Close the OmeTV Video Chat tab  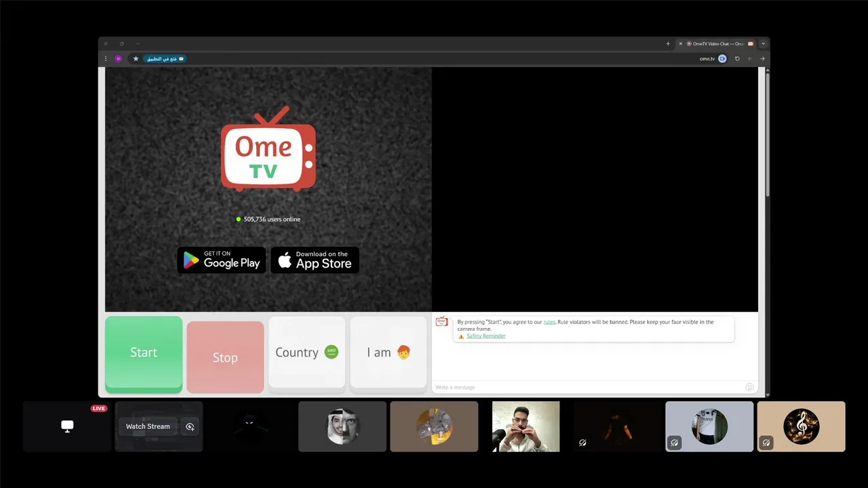click(680, 43)
